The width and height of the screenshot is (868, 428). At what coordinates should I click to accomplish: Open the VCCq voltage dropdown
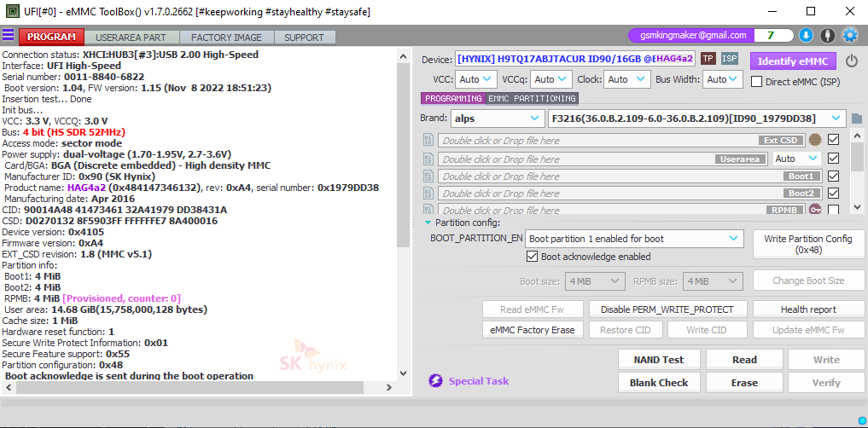(551, 79)
